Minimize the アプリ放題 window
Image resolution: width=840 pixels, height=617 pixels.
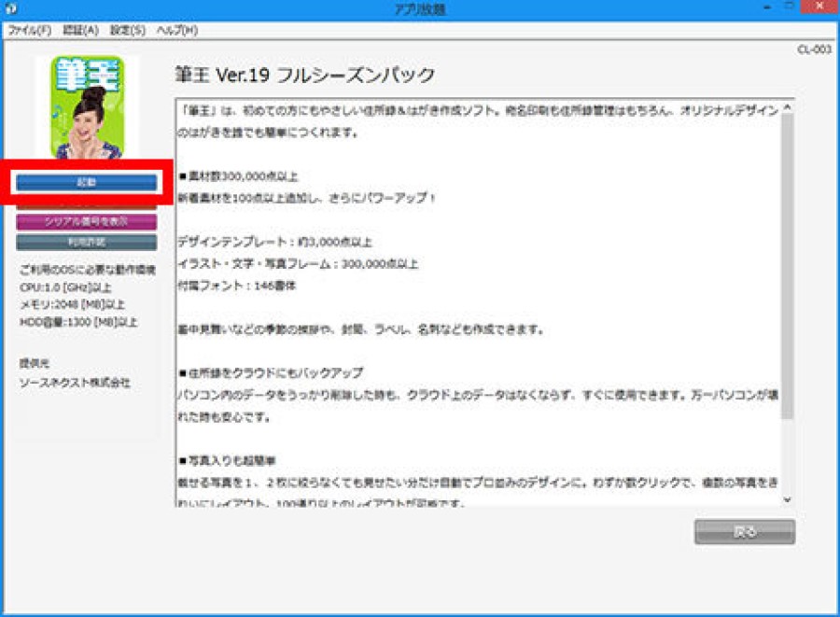(767, 7)
